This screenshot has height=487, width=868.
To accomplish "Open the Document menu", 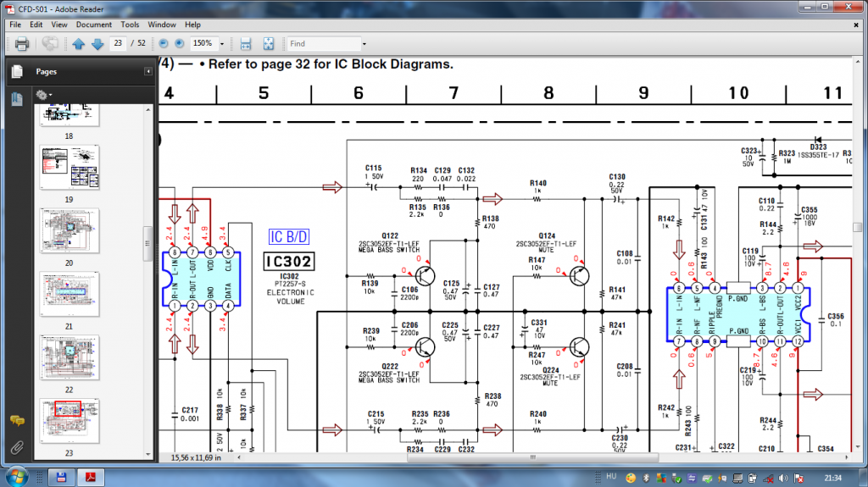I will coord(93,25).
